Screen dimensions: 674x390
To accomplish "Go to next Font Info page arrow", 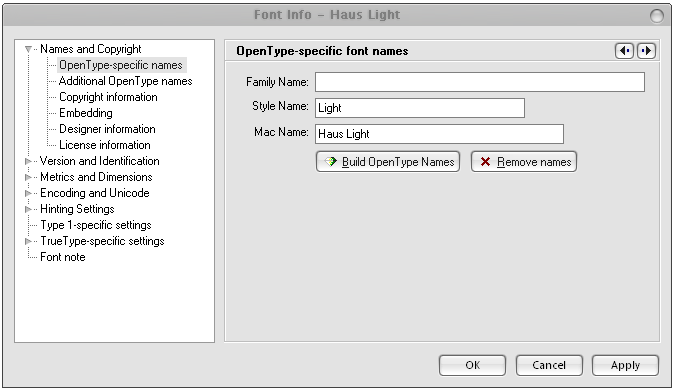I will click(646, 51).
